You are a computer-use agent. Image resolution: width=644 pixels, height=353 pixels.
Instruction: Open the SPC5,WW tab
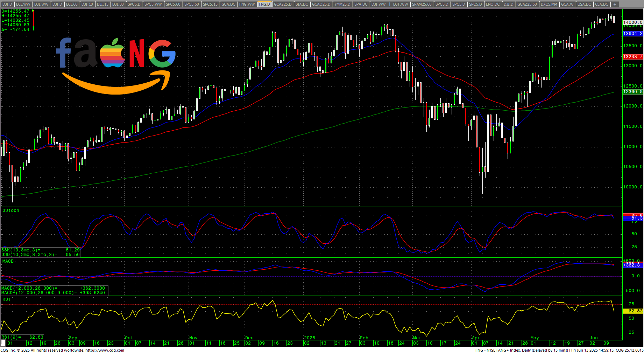pos(153,4)
